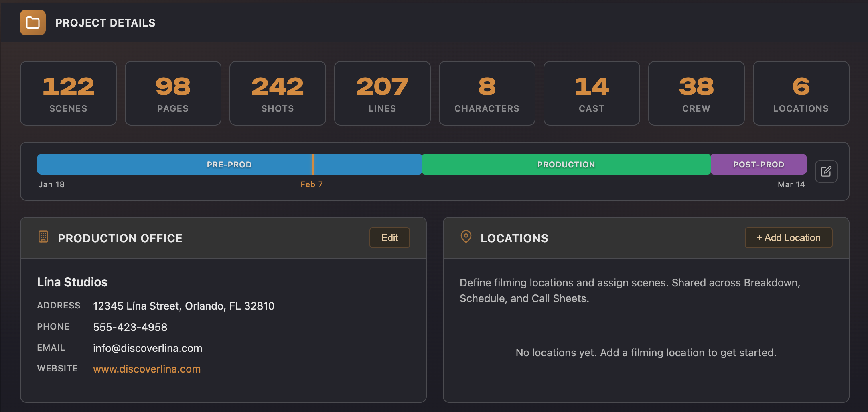The height and width of the screenshot is (412, 868).
Task: Click the Project Details folder icon
Action: click(33, 22)
